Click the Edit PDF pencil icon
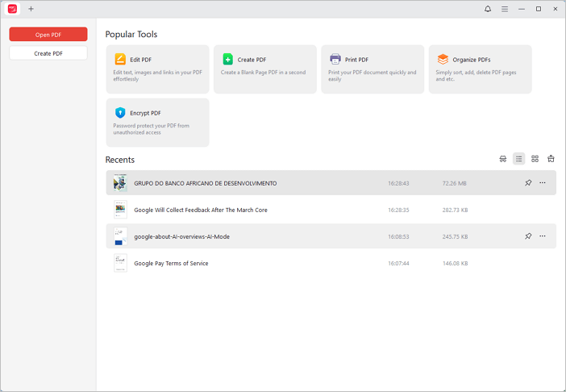 [120, 59]
